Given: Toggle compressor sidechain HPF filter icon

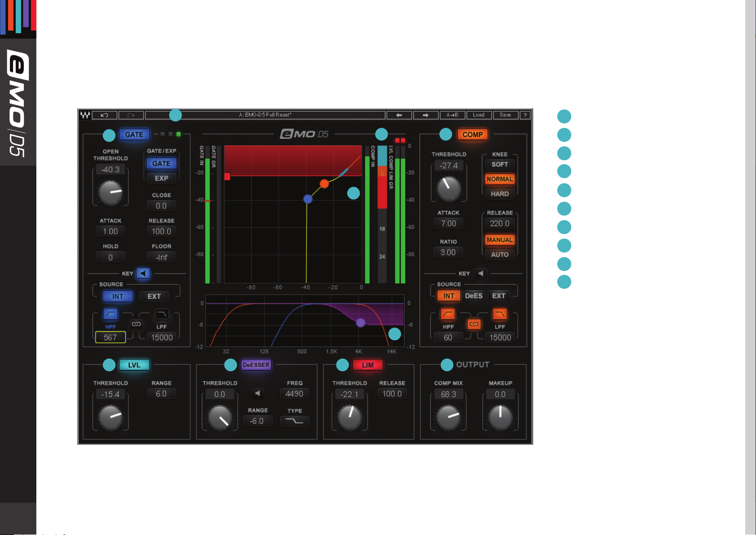Looking at the screenshot, I should coord(448,314).
